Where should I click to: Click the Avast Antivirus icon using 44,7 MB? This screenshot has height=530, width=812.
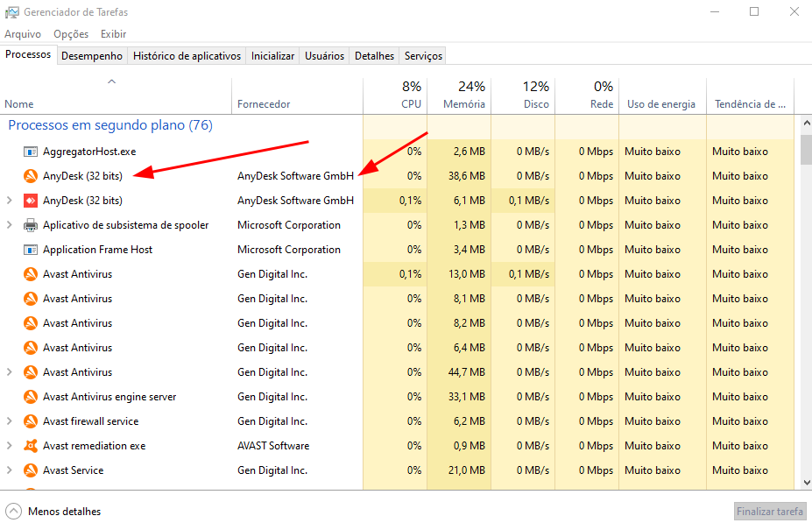pyautogui.click(x=31, y=372)
